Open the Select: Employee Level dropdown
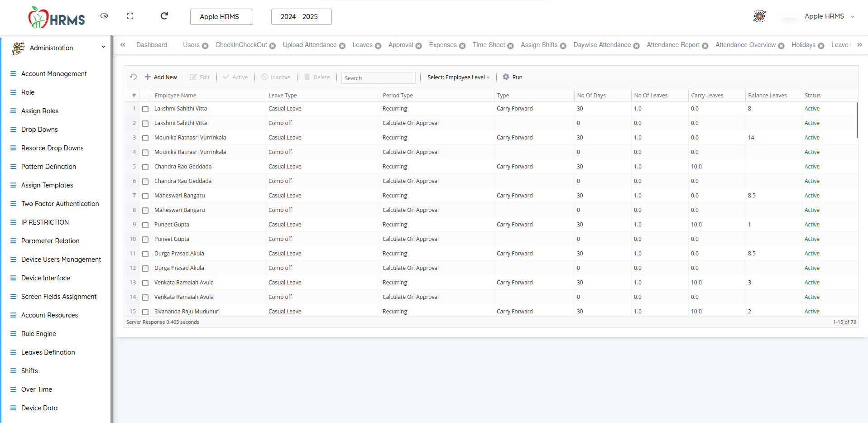This screenshot has width=868, height=423. 458,77
